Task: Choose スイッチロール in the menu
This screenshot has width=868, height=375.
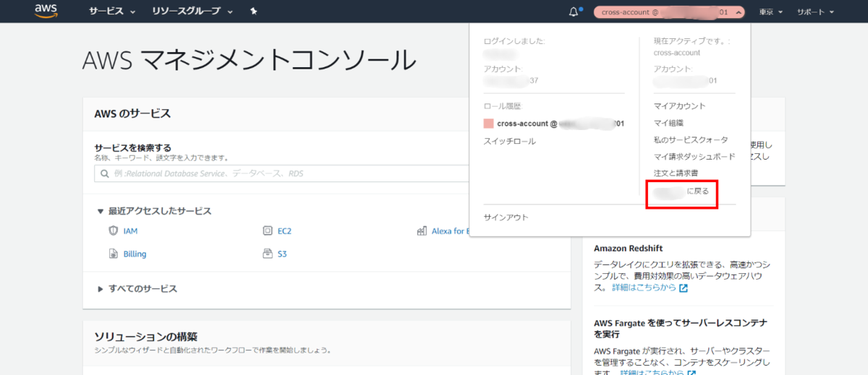Action: (x=509, y=141)
